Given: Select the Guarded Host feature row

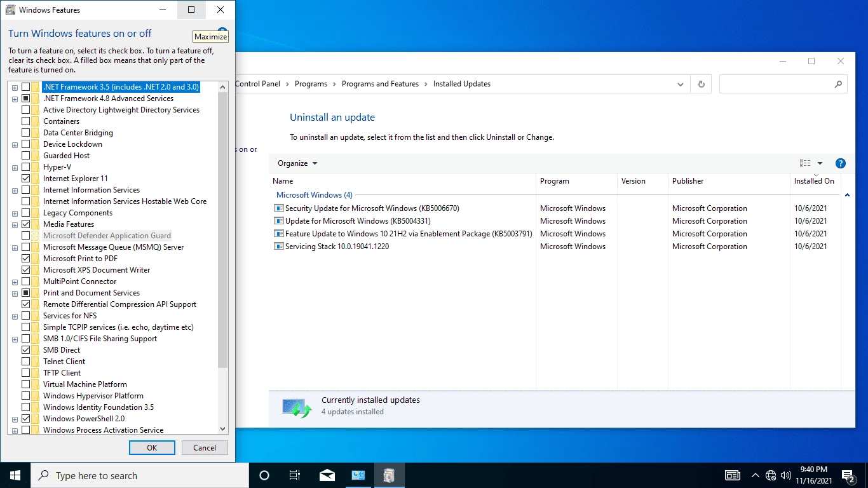Looking at the screenshot, I should pos(66,156).
